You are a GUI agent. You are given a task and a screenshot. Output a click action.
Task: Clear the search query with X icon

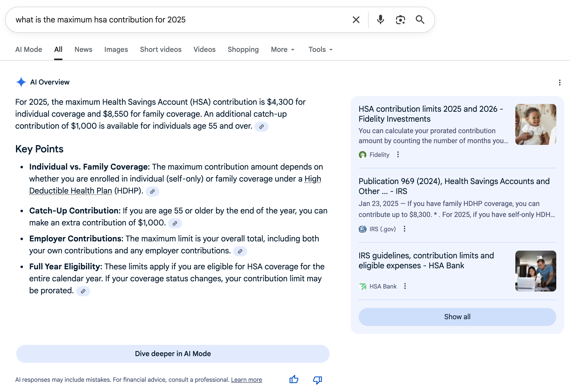coord(356,20)
